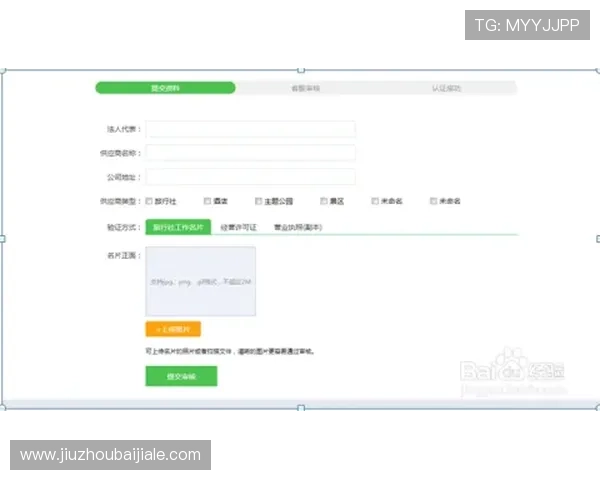Check the 酒店 supplier type checkbox
600x480 pixels.
click(207, 201)
